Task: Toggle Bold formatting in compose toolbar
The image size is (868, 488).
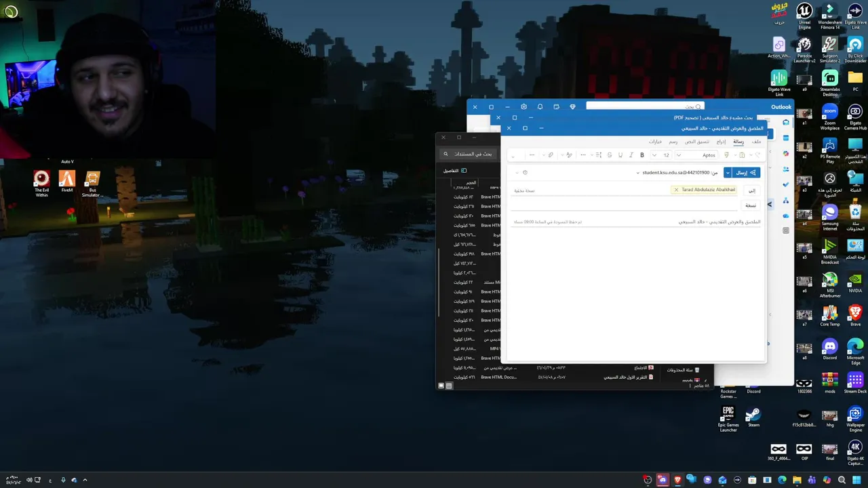Action: [642, 155]
